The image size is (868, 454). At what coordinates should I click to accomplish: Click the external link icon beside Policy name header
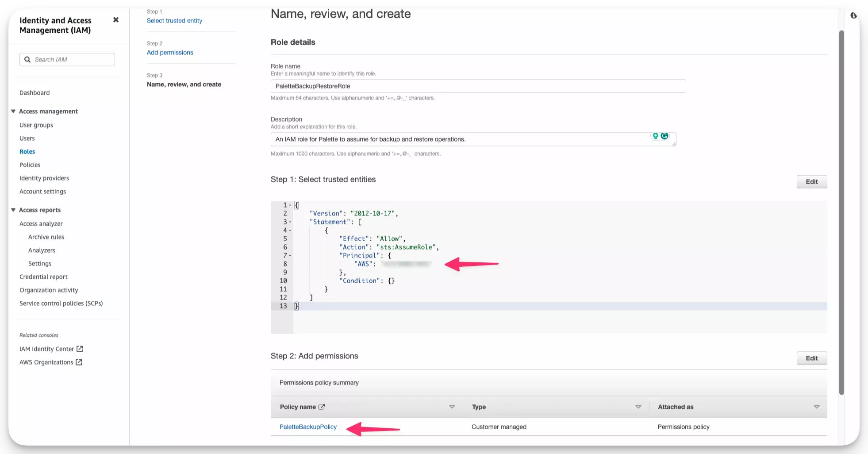click(x=323, y=407)
